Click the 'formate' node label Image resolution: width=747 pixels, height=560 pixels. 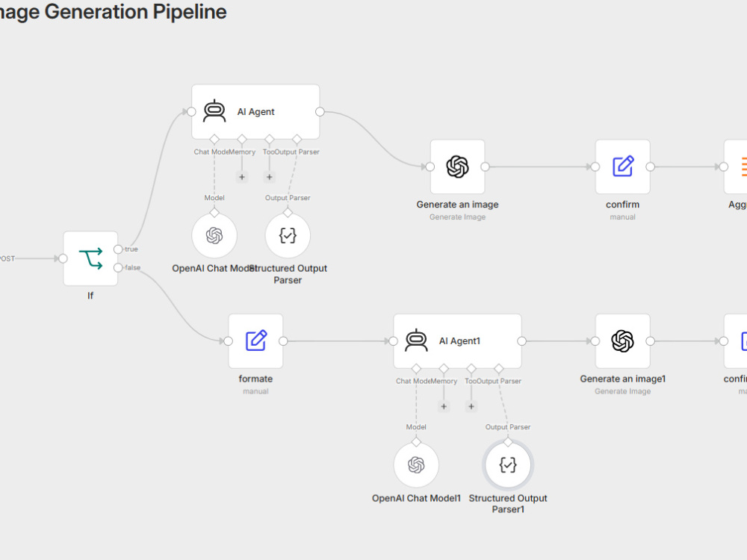255,379
